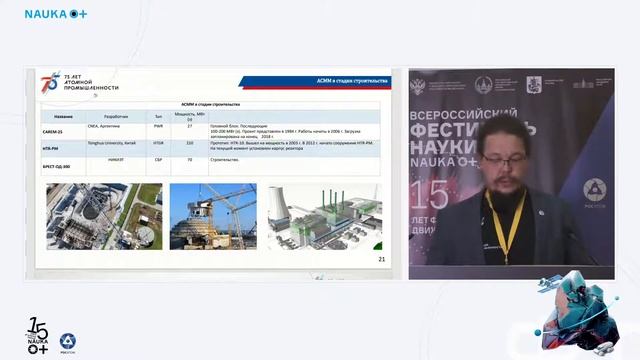Click the large '15' on the backdrop
This screenshot has width=640, height=360.
click(430, 196)
